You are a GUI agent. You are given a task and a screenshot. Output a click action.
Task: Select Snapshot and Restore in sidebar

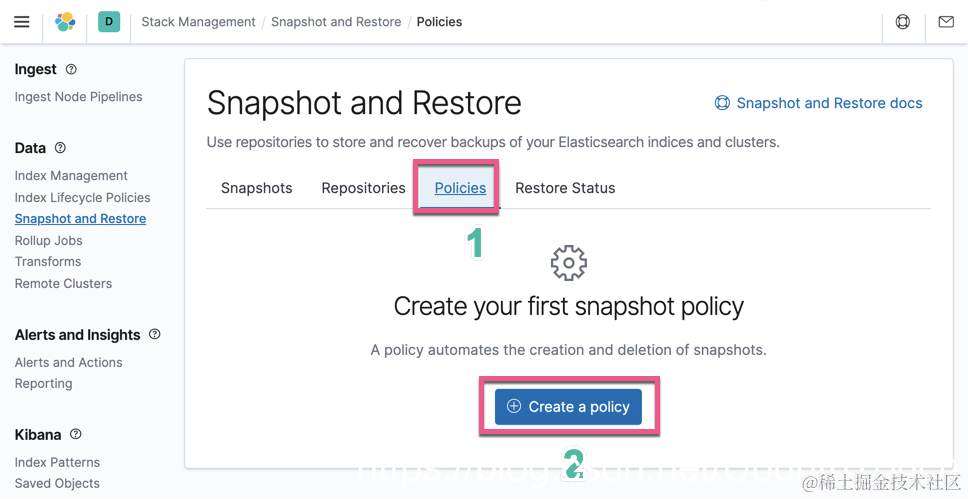click(x=80, y=219)
